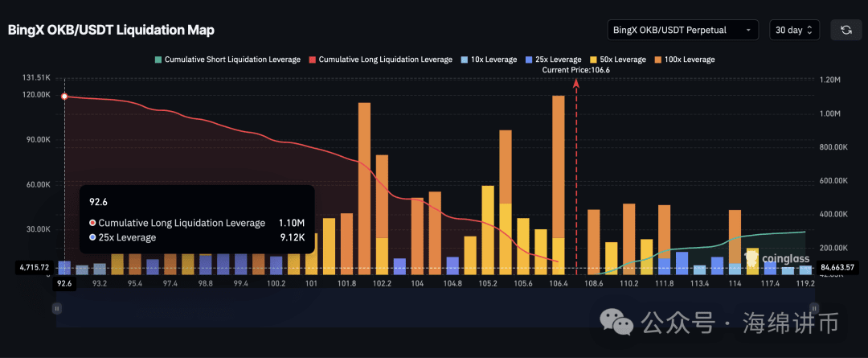The height and width of the screenshot is (358, 868).
Task: Click the Current Price:106.6 label
Action: click(x=575, y=70)
